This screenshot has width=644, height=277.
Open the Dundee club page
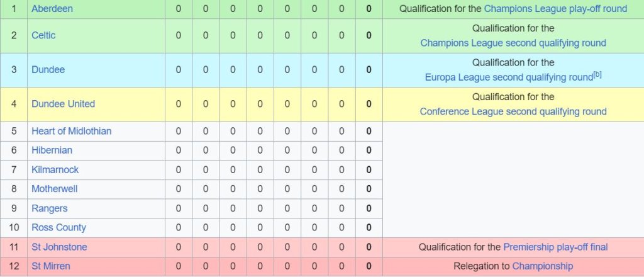click(48, 69)
